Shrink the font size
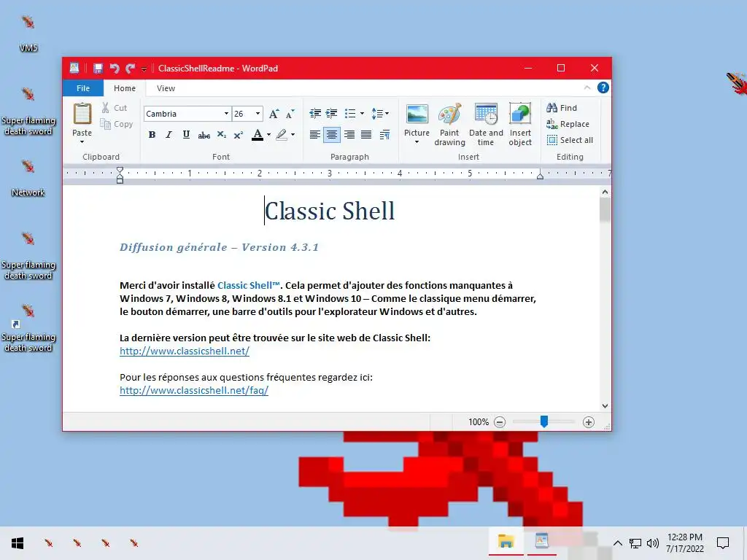The image size is (747, 560). (290, 114)
